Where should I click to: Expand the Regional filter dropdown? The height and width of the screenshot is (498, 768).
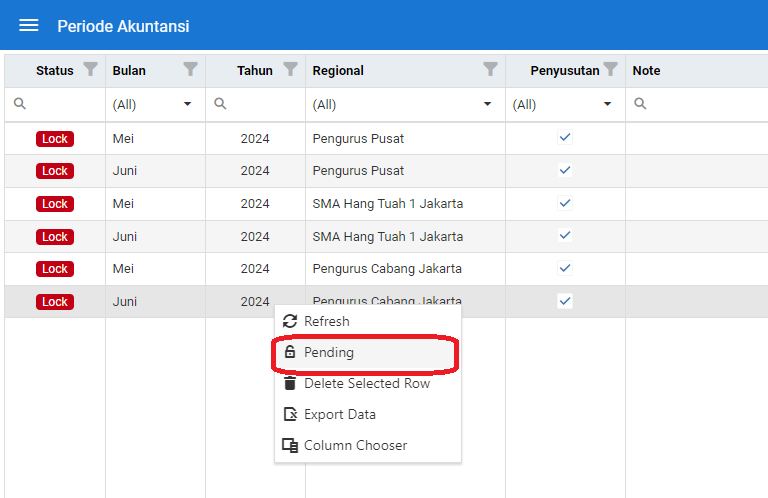pos(487,104)
